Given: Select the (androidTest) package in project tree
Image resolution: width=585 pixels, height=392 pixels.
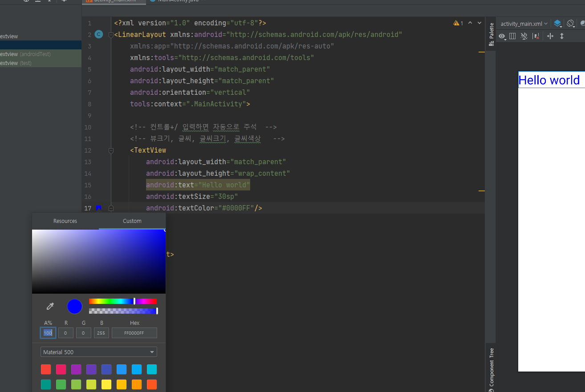Looking at the screenshot, I should click(41, 54).
